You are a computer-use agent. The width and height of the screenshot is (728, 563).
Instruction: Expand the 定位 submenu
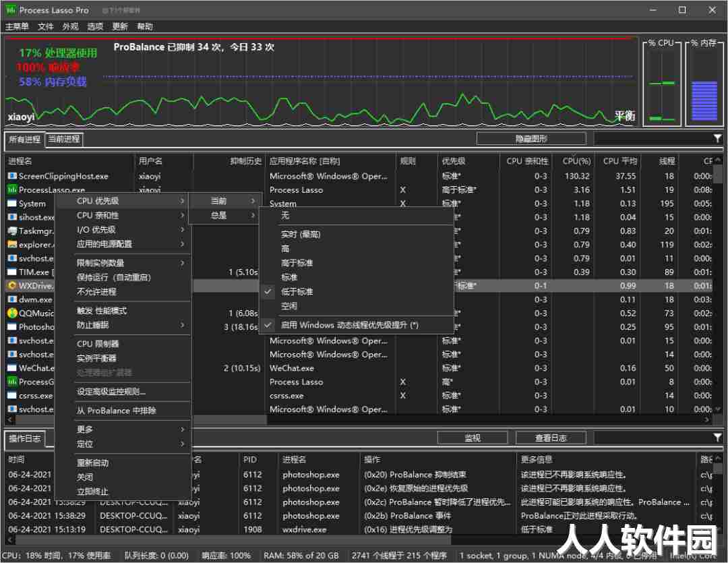[x=123, y=444]
